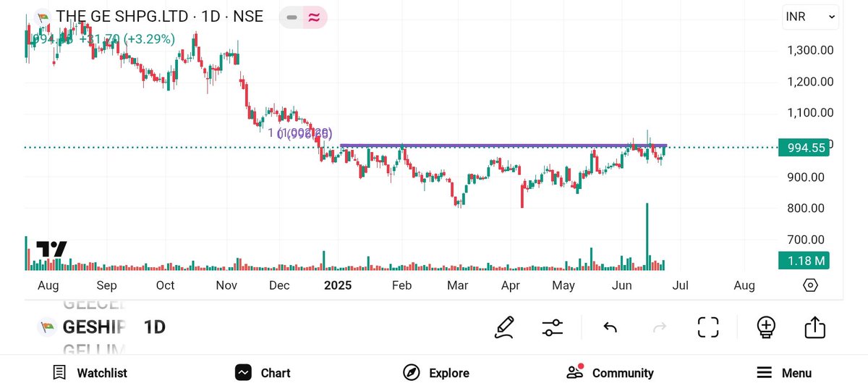Image resolution: width=868 pixels, height=391 pixels.
Task: Click the GESHIP flag logo icon
Action: pos(46,327)
